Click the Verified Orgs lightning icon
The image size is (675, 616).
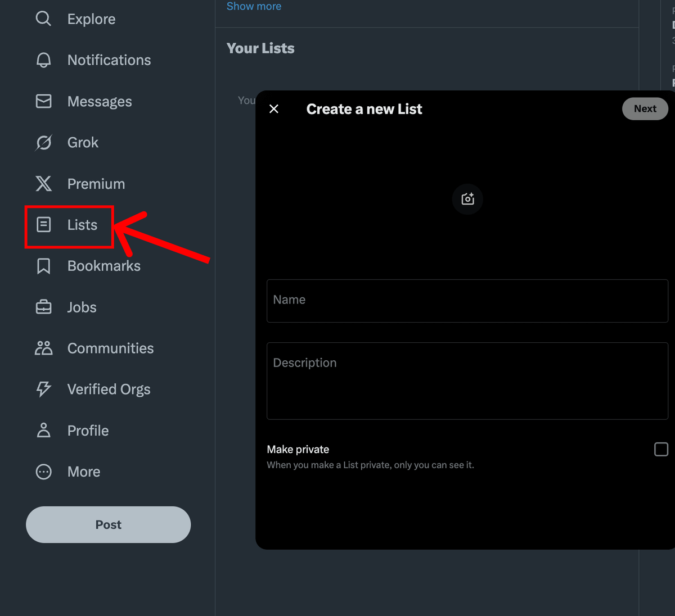pyautogui.click(x=43, y=389)
